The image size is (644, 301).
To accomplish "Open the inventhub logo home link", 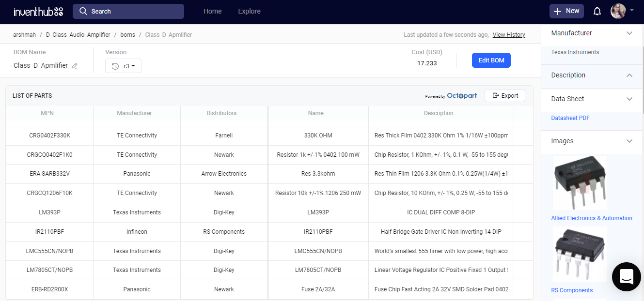I will (38, 11).
